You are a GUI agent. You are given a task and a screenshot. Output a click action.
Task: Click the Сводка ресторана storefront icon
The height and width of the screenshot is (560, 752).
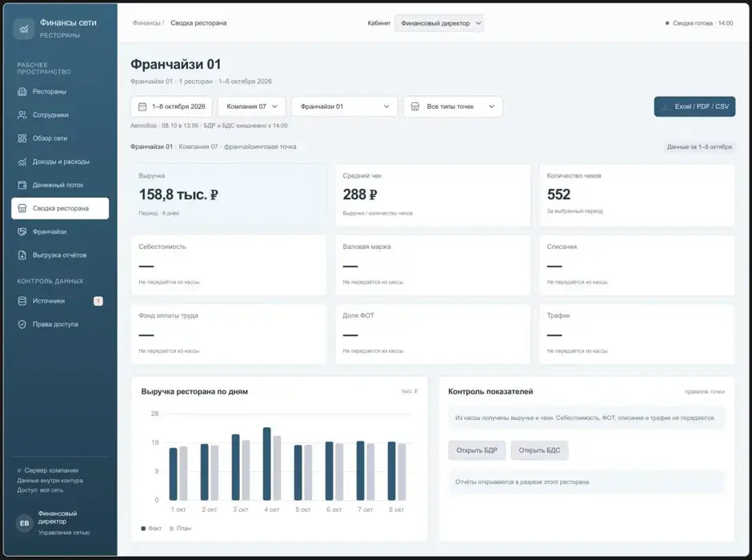(x=22, y=209)
